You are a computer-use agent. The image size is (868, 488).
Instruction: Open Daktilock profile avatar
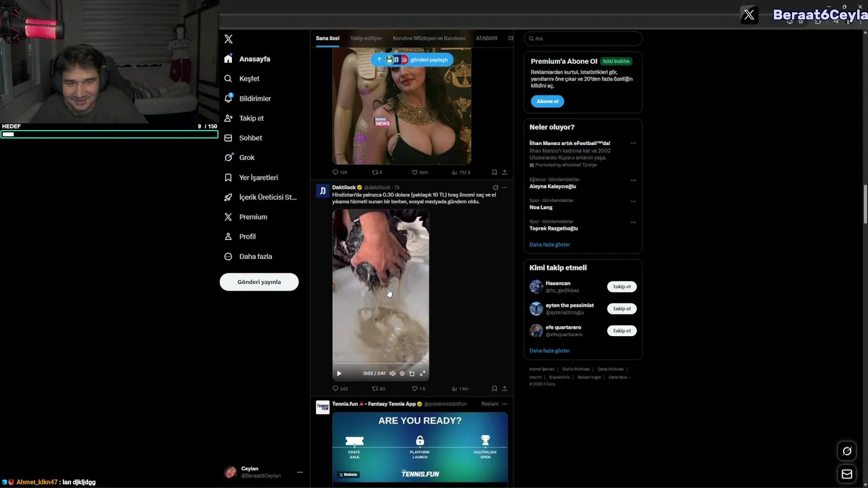[x=323, y=190]
